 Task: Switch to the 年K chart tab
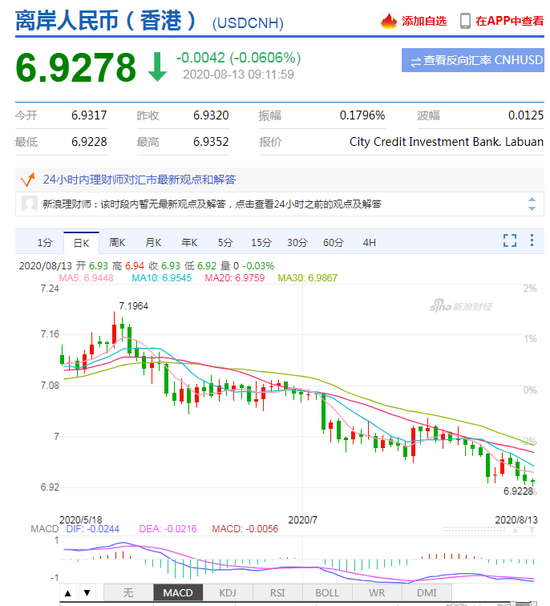tap(189, 243)
